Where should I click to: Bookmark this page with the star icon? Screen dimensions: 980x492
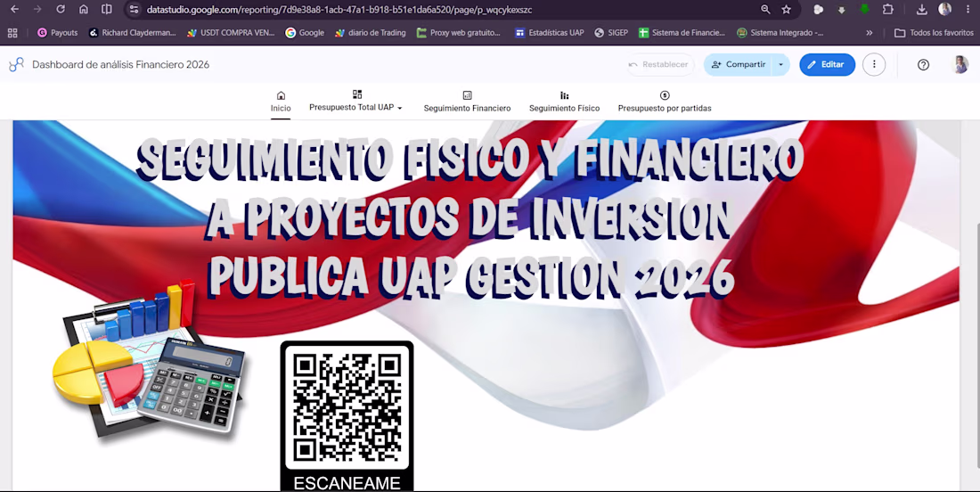[x=787, y=10]
